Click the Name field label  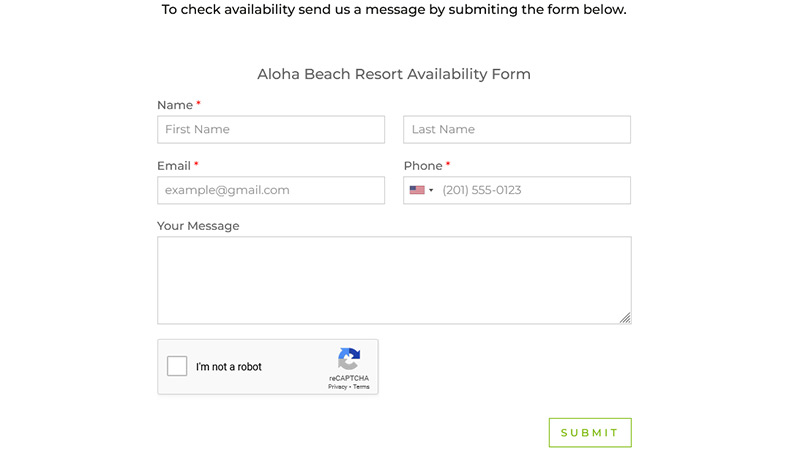point(175,105)
